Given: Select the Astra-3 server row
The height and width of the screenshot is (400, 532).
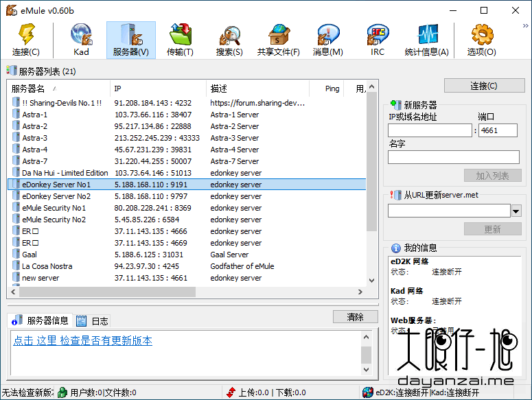Looking at the screenshot, I should pos(187,138).
